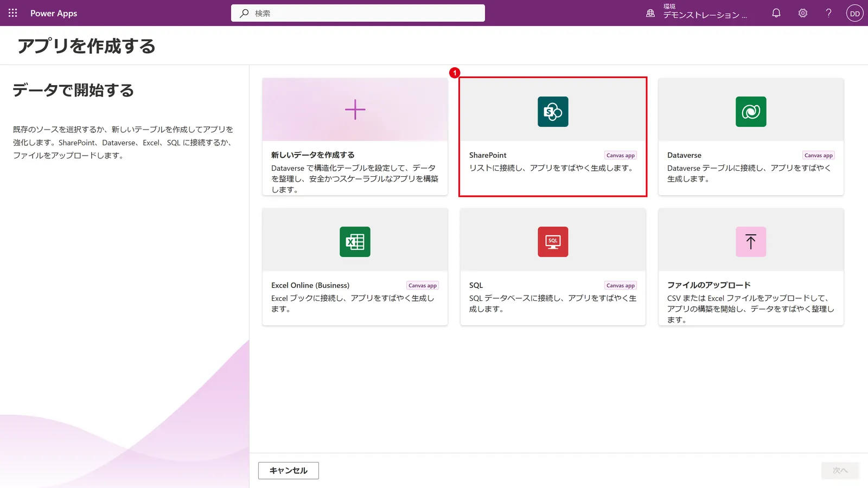The height and width of the screenshot is (488, 868).
Task: Click the Excel ブックに接続し description
Action: (x=353, y=304)
